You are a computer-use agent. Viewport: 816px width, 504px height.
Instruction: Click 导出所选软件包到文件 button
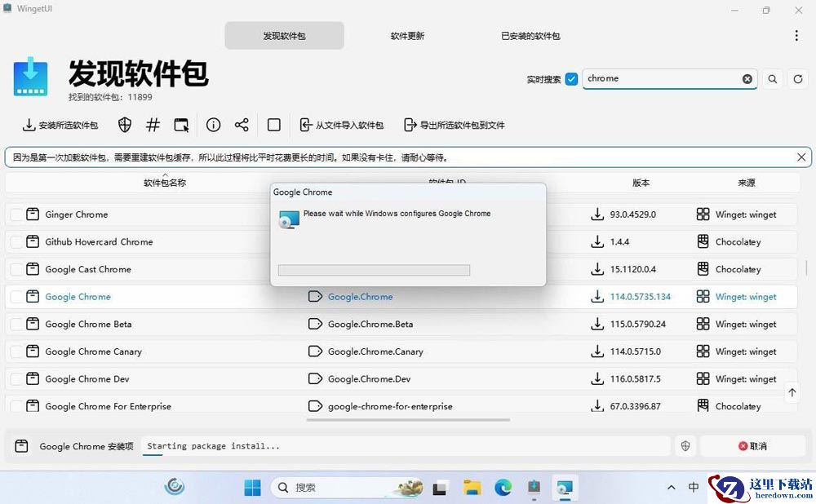tap(455, 125)
